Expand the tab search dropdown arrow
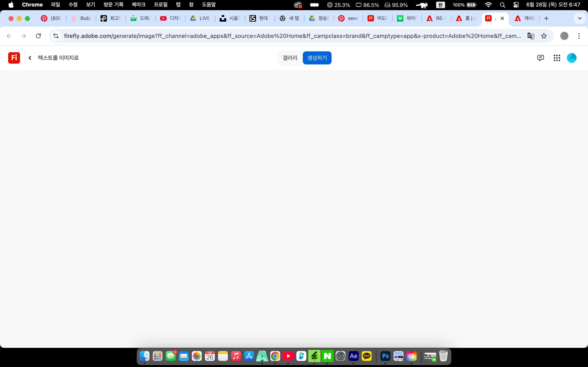This screenshot has height=367, width=588. (579, 18)
